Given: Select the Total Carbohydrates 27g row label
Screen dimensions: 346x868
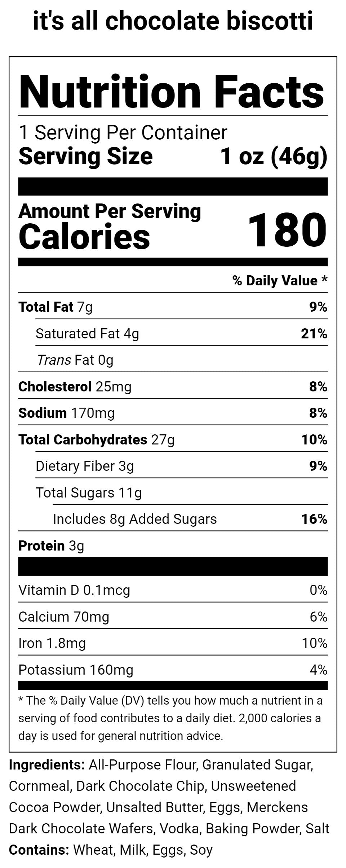Looking at the screenshot, I should 96,440.
